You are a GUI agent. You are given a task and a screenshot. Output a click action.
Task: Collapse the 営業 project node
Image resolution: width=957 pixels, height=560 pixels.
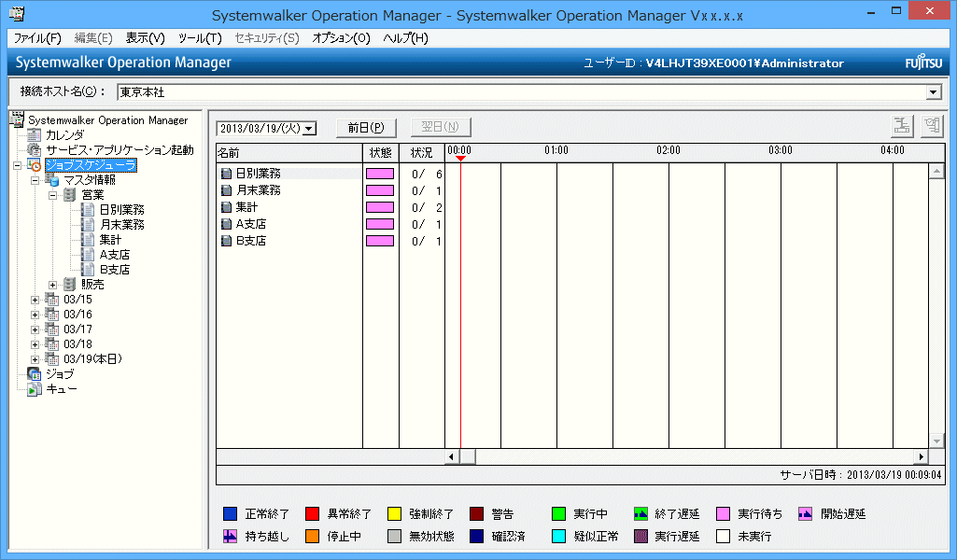[52, 195]
